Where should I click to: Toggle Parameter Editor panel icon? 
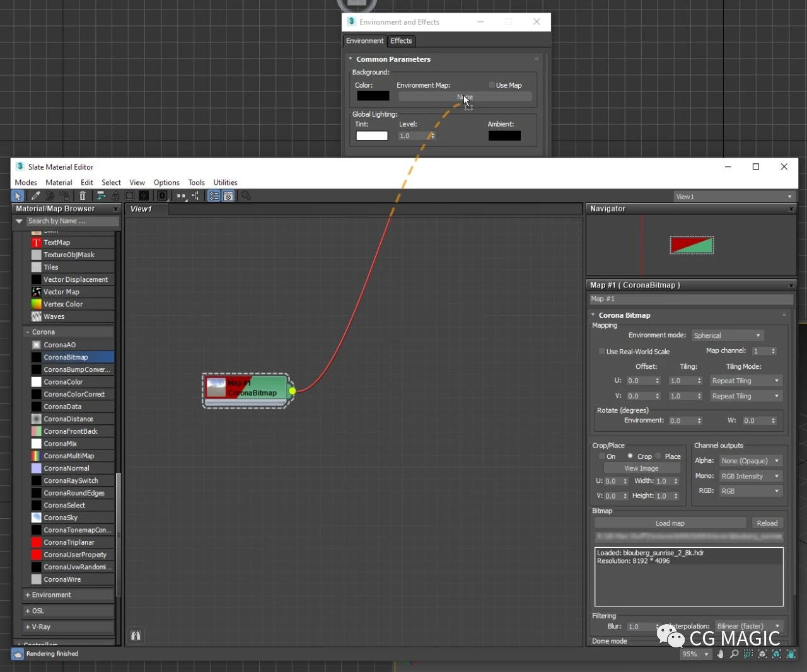(228, 196)
